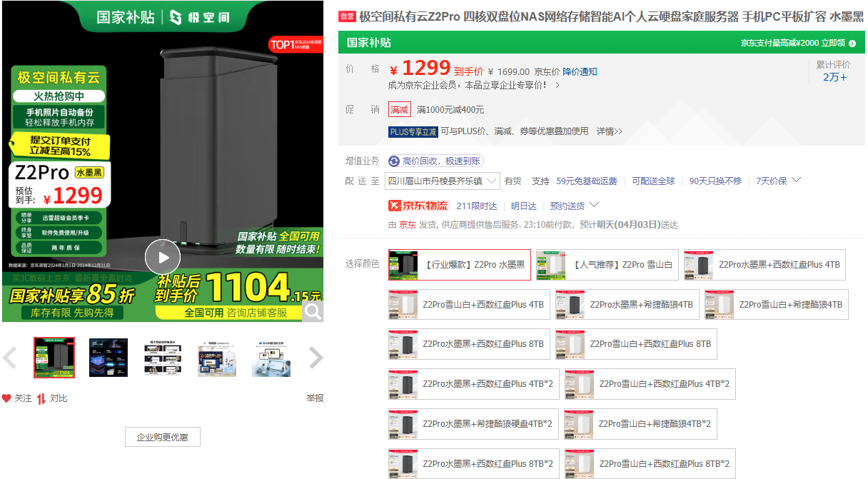
Task: Expand the chevron after 7天价保
Action: pyautogui.click(x=797, y=180)
